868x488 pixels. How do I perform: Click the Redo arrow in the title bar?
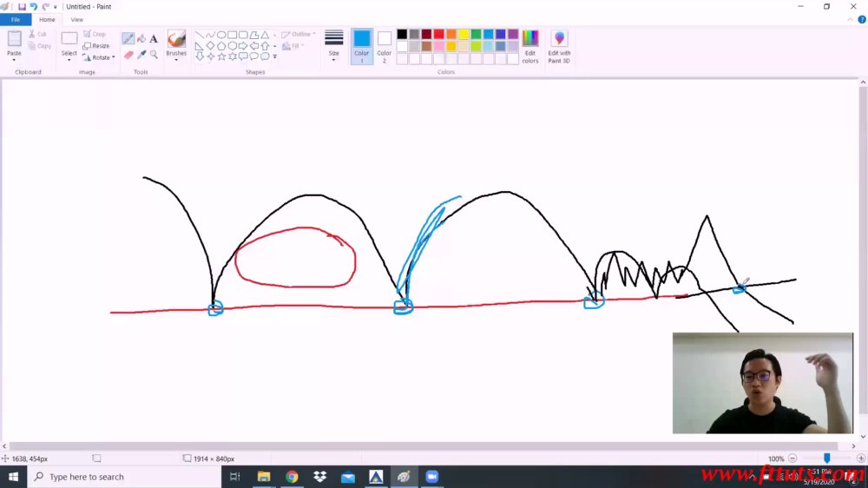pyautogui.click(x=45, y=7)
